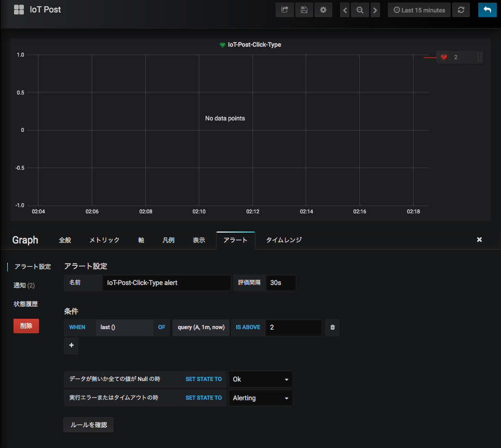Shift time range forward with right chevron

(375, 10)
